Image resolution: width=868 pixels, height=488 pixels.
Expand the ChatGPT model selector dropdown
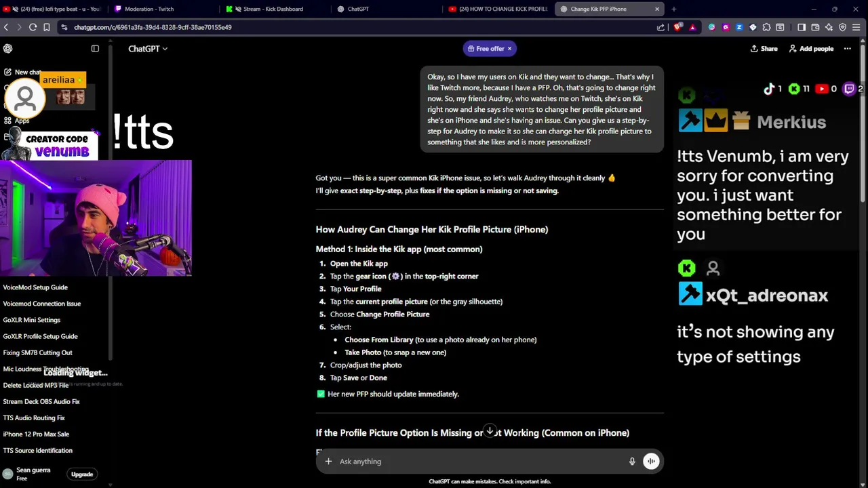click(148, 49)
